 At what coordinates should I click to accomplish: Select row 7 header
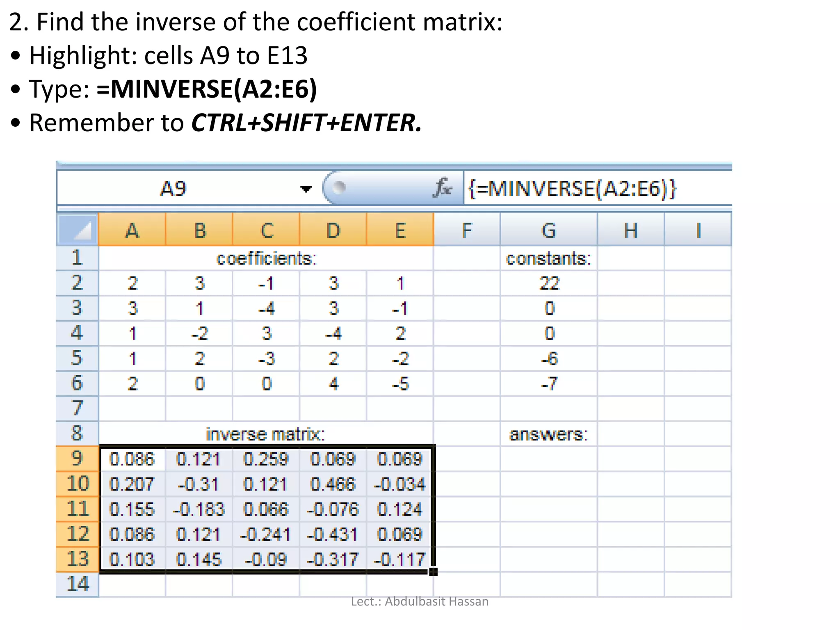pyautogui.click(x=77, y=409)
